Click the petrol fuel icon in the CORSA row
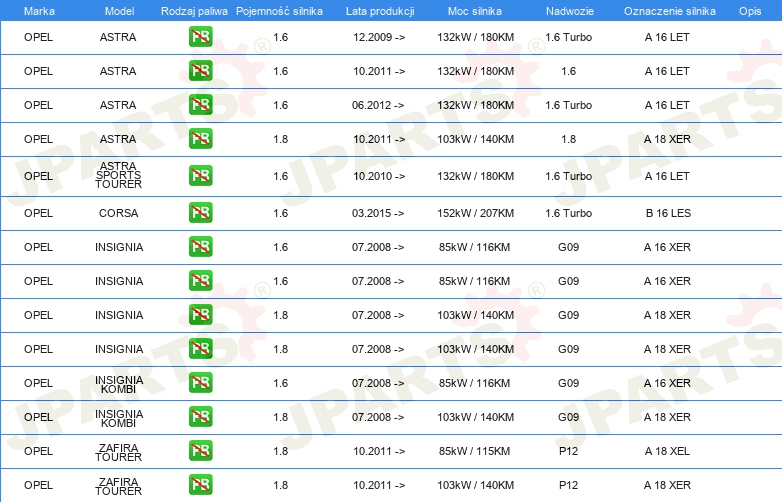Viewport: 782px width, 502px height. (200, 213)
